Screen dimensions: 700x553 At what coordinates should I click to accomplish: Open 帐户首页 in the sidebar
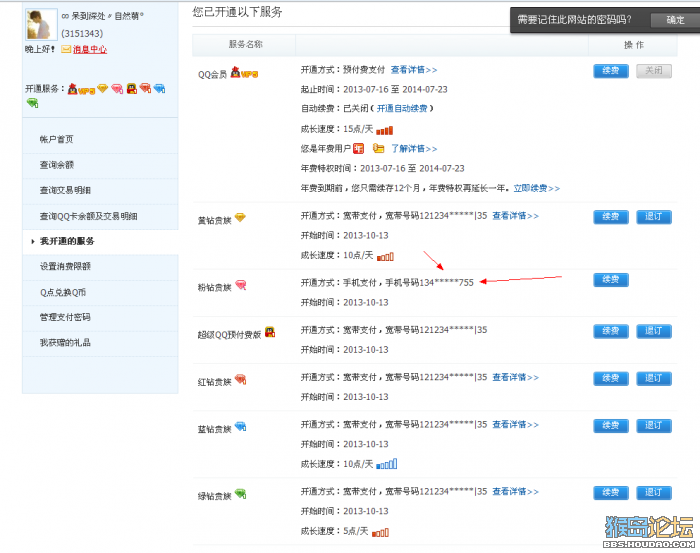(x=56, y=139)
